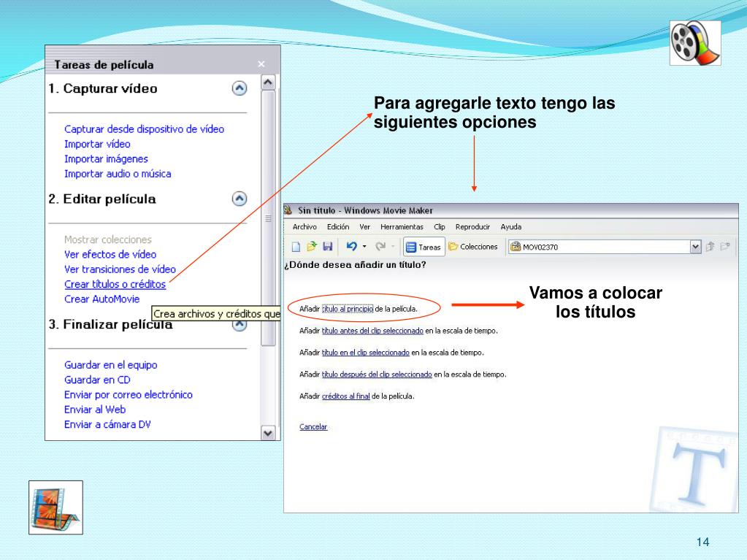This screenshot has width=747, height=560.
Task: Open the Reproducir menu
Action: tap(472, 226)
